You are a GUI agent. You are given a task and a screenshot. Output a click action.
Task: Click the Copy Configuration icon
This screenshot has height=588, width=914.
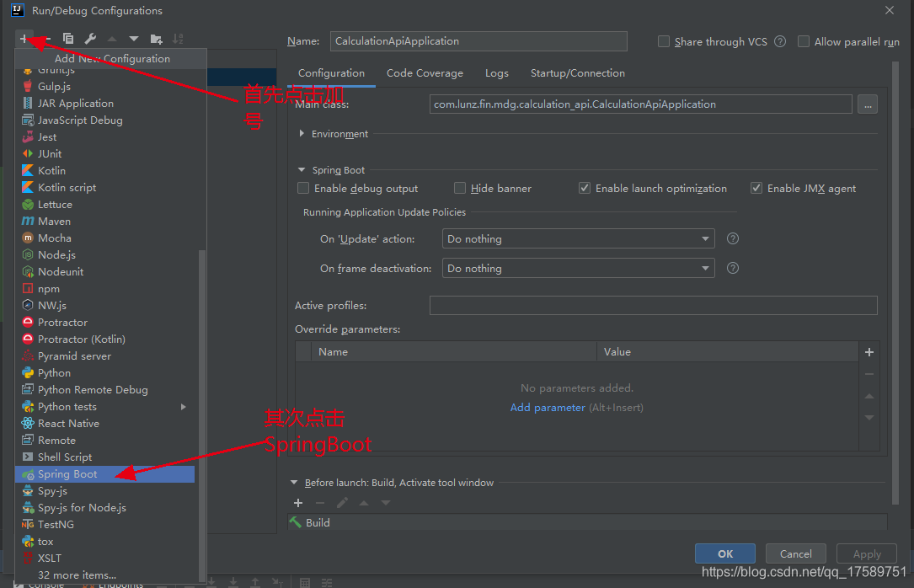pos(68,39)
